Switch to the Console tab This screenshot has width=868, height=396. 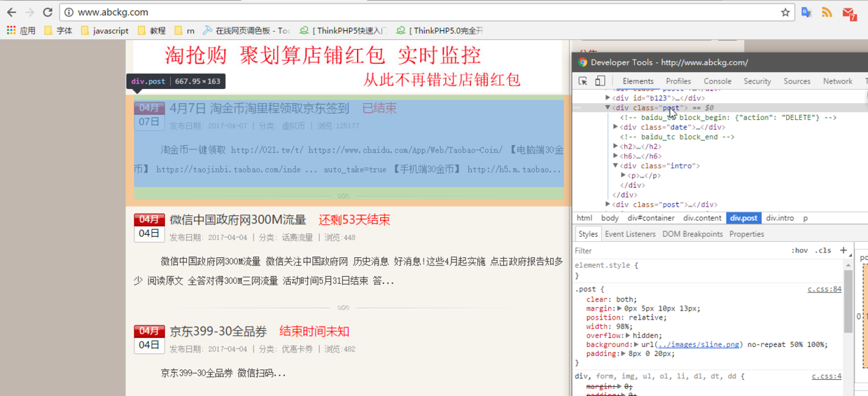tap(717, 81)
